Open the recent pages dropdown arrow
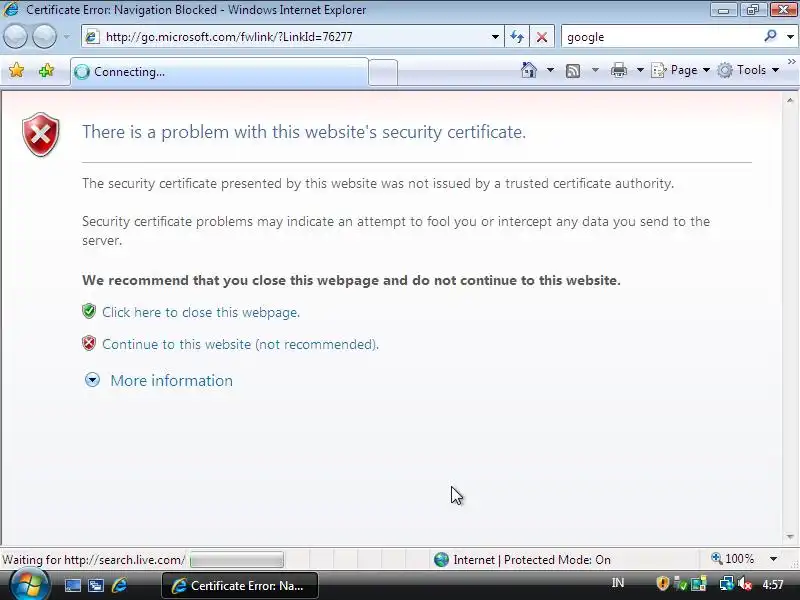 pyautogui.click(x=66, y=37)
